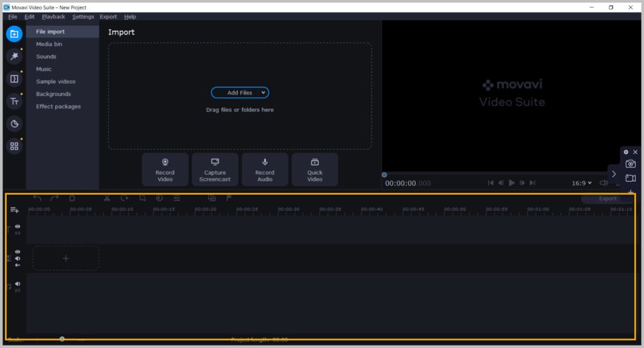644x348 pixels.
Task: Take a snapshot with the camera icon
Action: click(630, 164)
